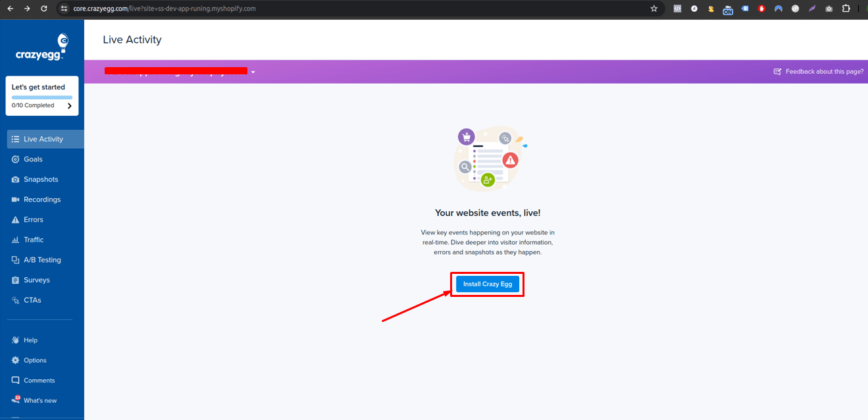Click the blue arch extension icon
The image size is (868, 420).
pos(779,9)
